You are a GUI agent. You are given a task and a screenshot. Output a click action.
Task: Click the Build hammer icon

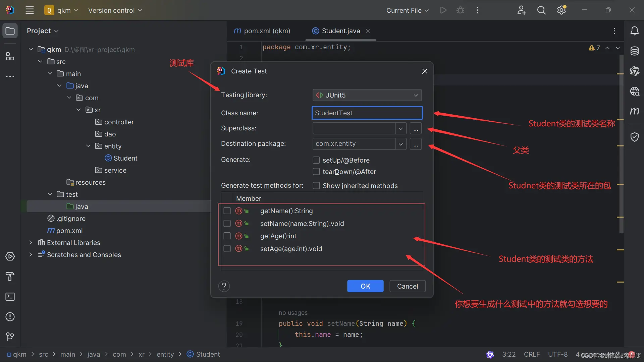10,277
